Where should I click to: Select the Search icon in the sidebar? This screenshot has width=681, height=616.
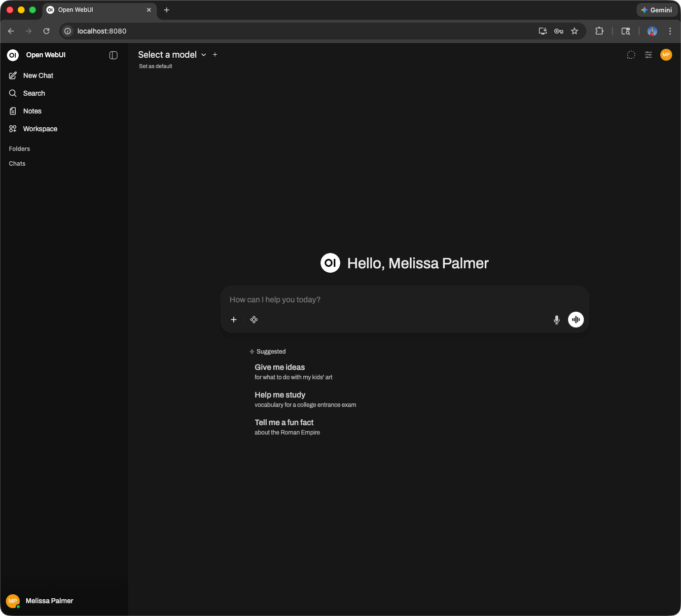(13, 93)
